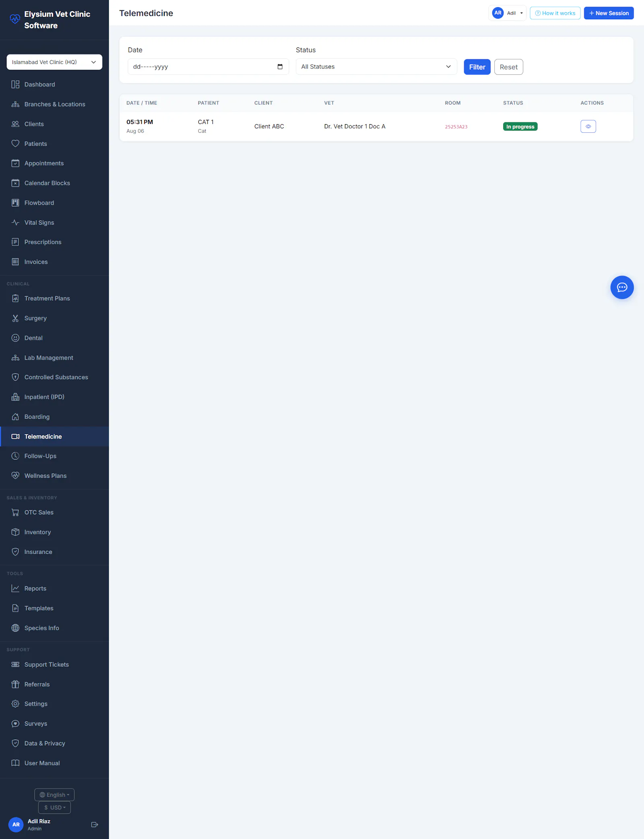The height and width of the screenshot is (839, 644).
Task: Open Data & Privacy page
Action: pyautogui.click(x=54, y=744)
